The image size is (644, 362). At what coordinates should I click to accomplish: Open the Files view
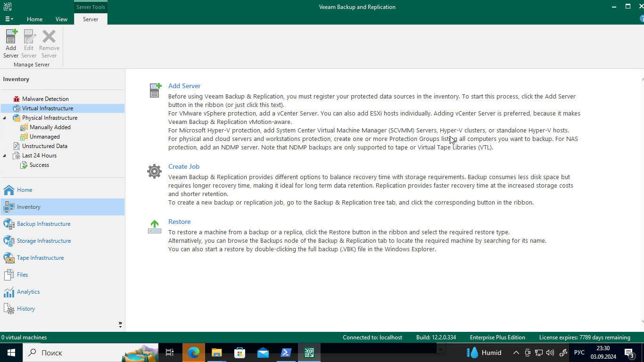[62, 275]
